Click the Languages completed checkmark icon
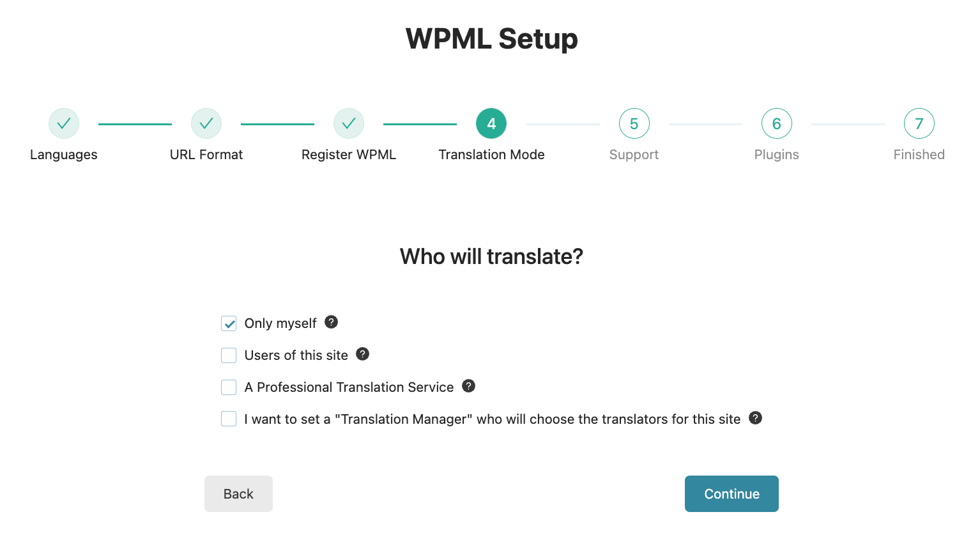This screenshot has width=980, height=551. pos(64,123)
